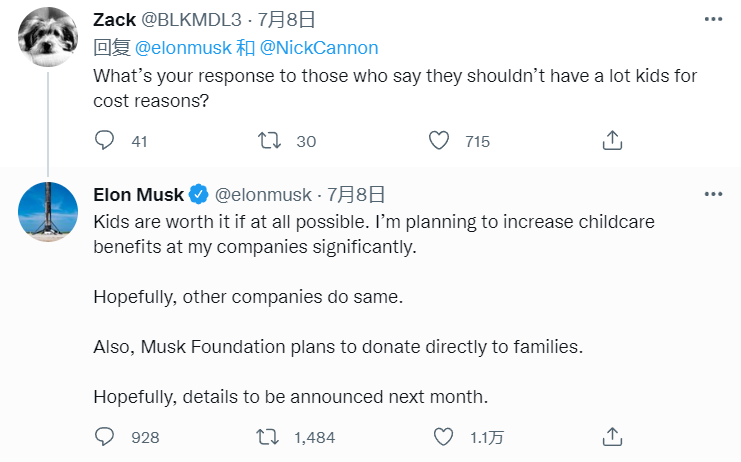Open Zack's profile via display name
The width and height of the screenshot is (741, 462).
tap(117, 20)
